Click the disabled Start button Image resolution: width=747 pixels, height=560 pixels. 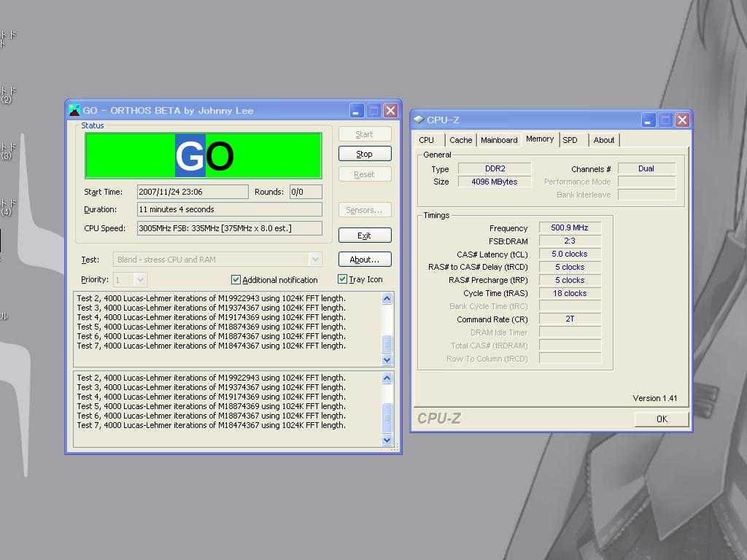pos(365,134)
